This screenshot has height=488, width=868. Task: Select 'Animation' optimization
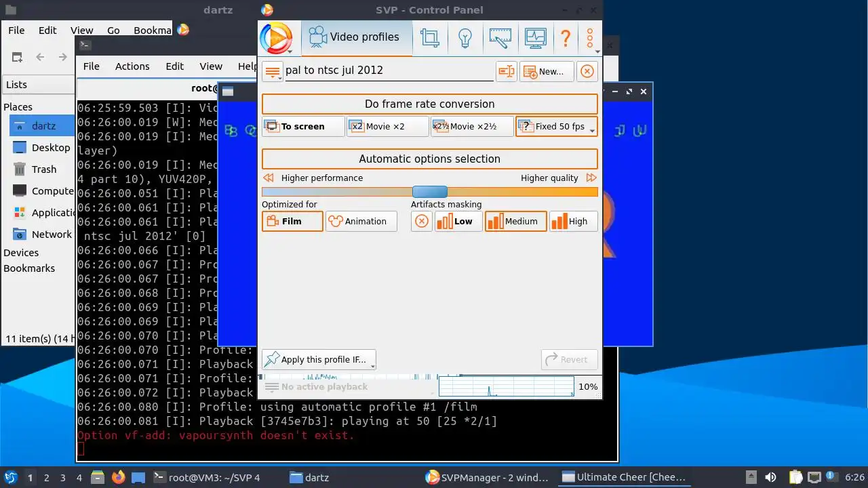(361, 221)
